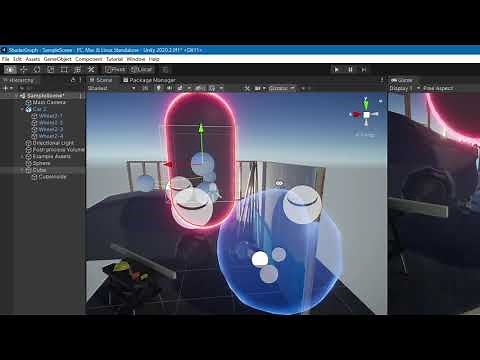Viewport: 480px width, 360px height.
Task: Select Wheel2-1 in Hierarchy
Action: point(50,116)
